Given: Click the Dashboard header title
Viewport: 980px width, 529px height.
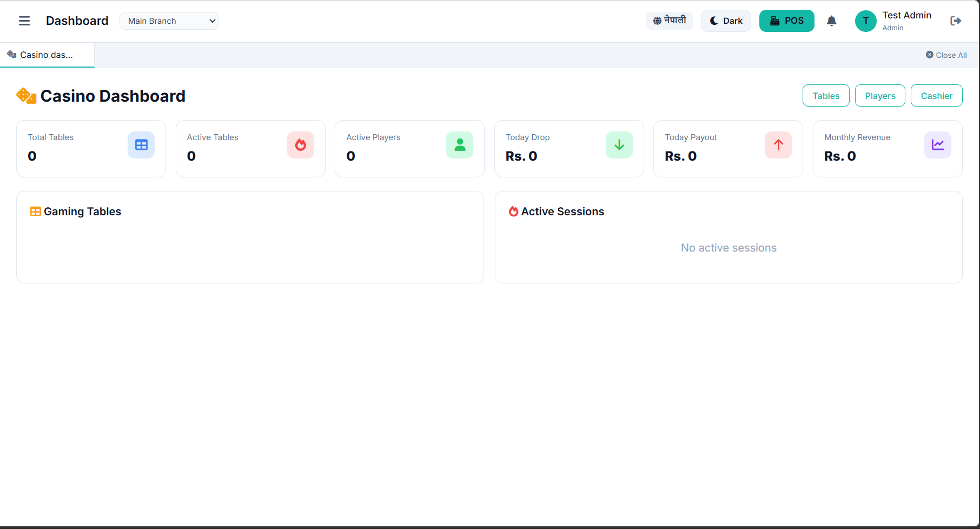Looking at the screenshot, I should pos(77,21).
